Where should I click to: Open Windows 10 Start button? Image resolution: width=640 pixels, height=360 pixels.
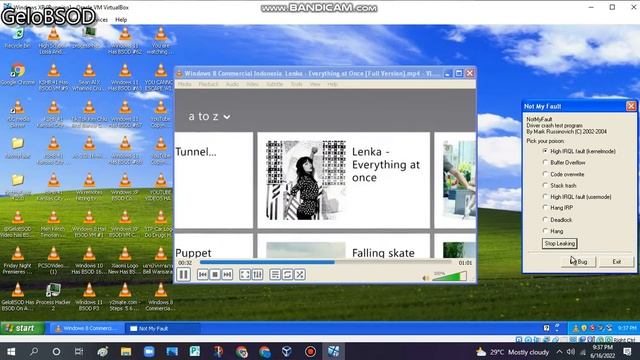click(x=11, y=351)
